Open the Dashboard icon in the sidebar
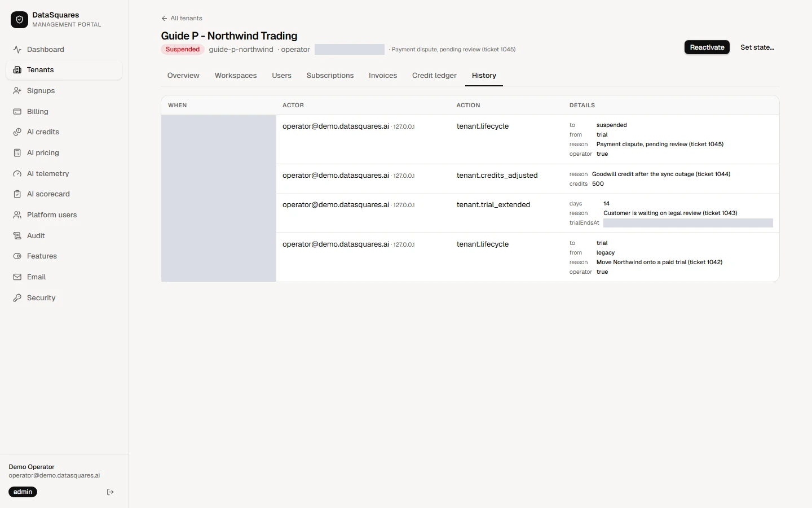This screenshot has width=812, height=508. 17,49
